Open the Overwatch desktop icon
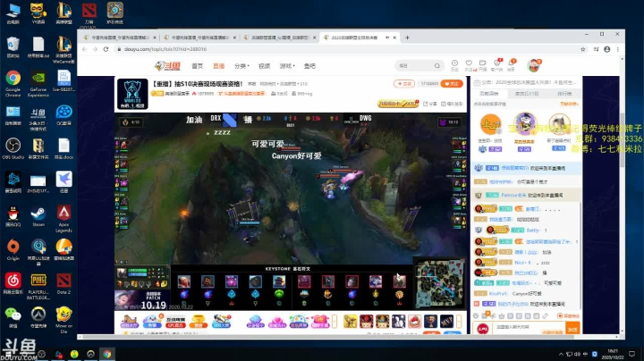 coord(38,317)
